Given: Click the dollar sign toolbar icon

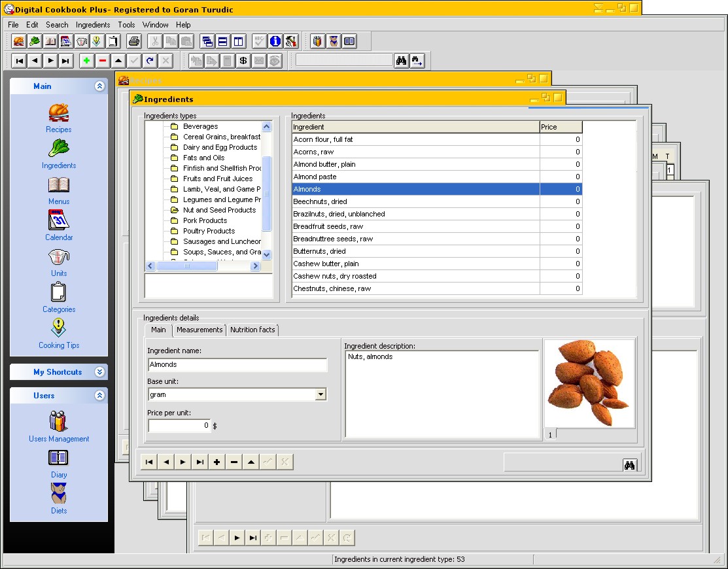Looking at the screenshot, I should (x=243, y=61).
